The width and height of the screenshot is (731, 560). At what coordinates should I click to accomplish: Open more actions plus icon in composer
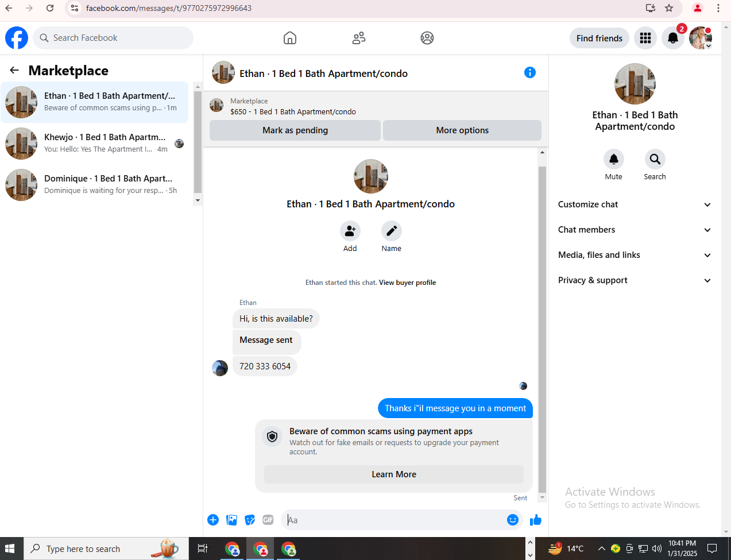(213, 520)
